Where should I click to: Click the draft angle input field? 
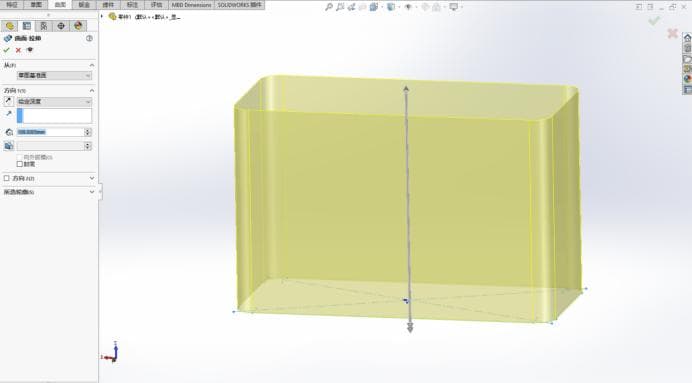(50, 146)
